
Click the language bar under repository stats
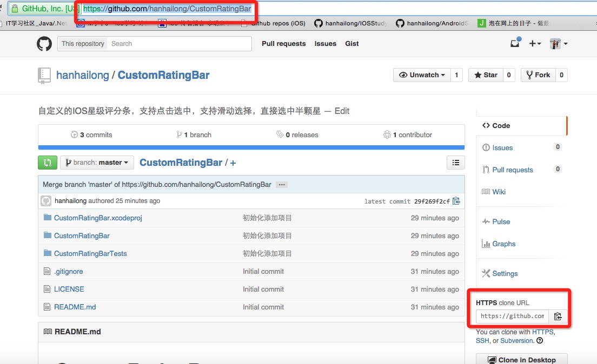click(x=251, y=147)
